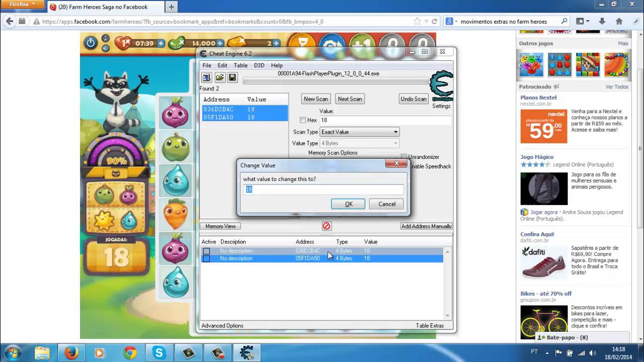Click the Confira Aqui! Dafiti ad link

tap(537, 234)
